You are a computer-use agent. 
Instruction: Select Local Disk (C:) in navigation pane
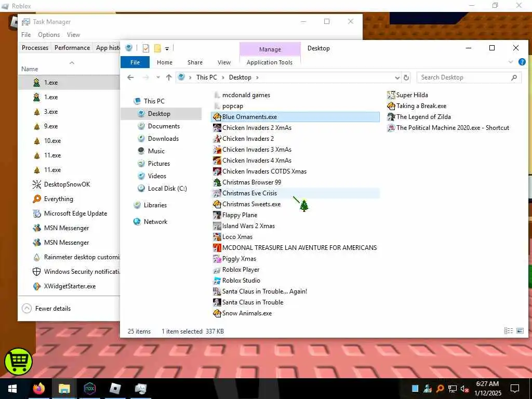click(167, 188)
